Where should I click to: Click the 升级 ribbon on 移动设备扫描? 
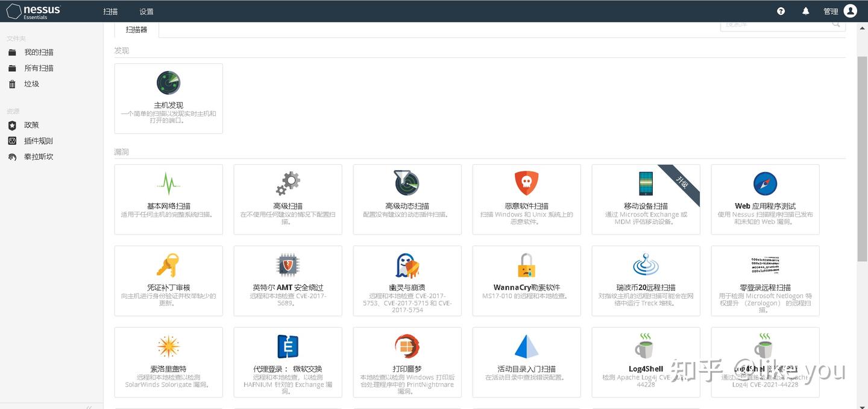tap(682, 182)
